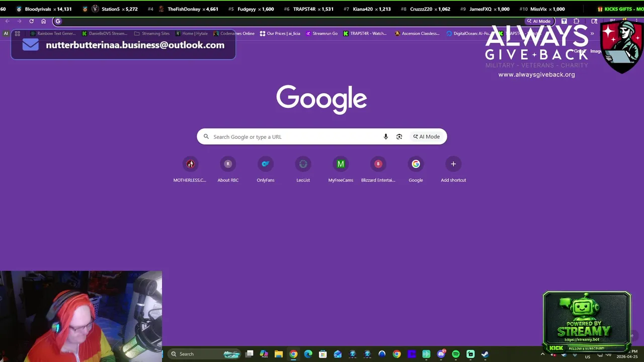The height and width of the screenshot is (362, 644).
Task: Add a new shortcut tile
Action: (x=453, y=169)
